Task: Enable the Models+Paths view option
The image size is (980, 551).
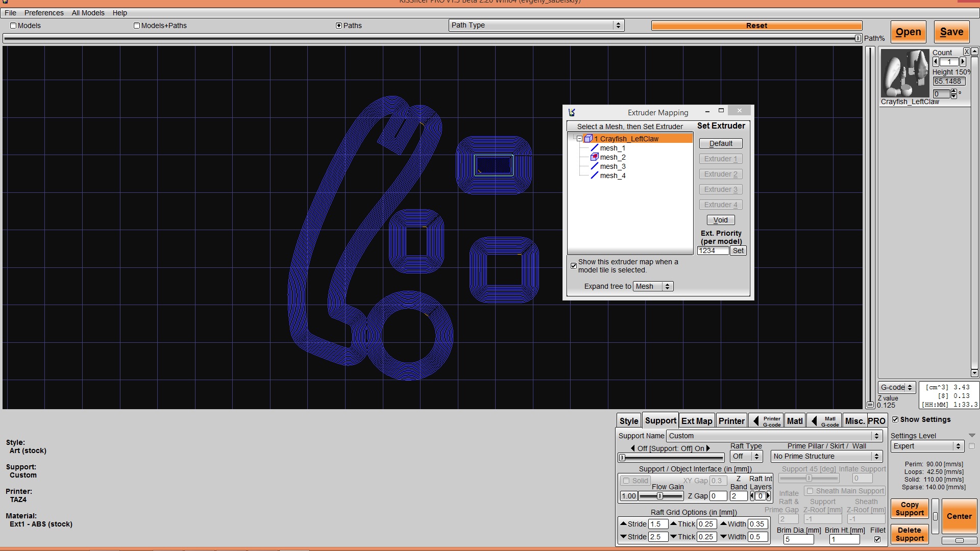Action: pyautogui.click(x=136, y=26)
